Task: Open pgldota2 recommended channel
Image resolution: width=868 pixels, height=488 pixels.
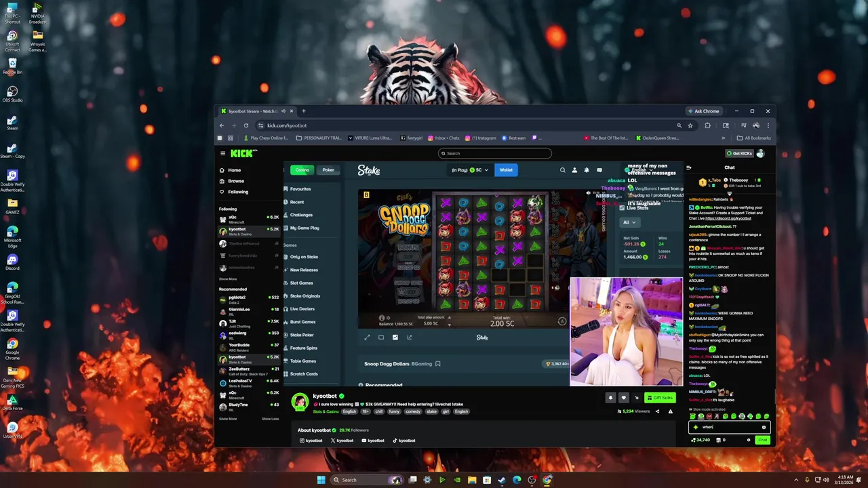Action: click(248, 299)
